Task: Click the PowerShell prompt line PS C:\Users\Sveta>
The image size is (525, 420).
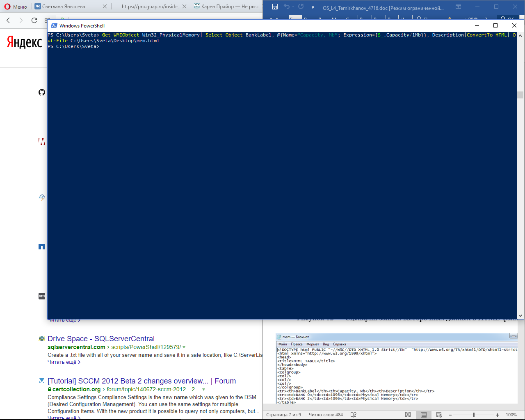Action: click(73, 46)
